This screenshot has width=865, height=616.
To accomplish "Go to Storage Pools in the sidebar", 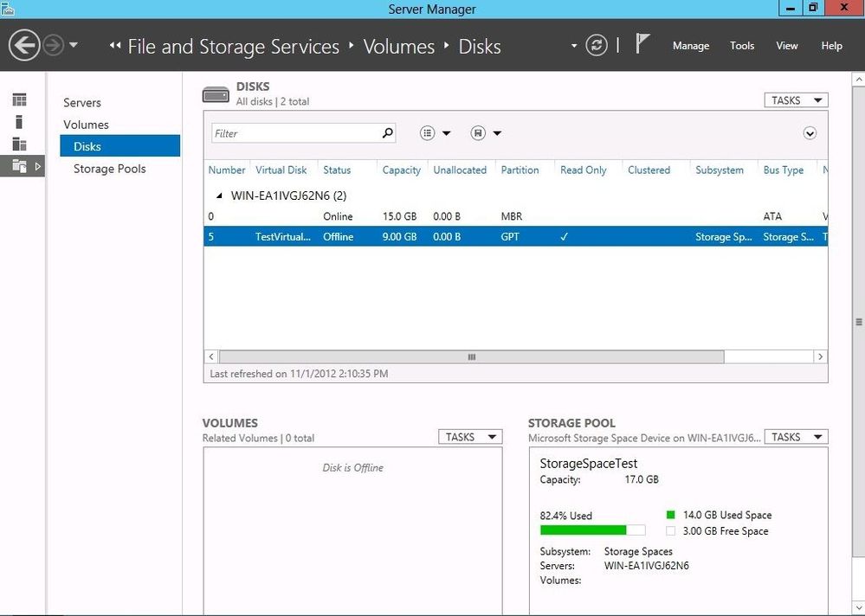I will click(x=109, y=169).
